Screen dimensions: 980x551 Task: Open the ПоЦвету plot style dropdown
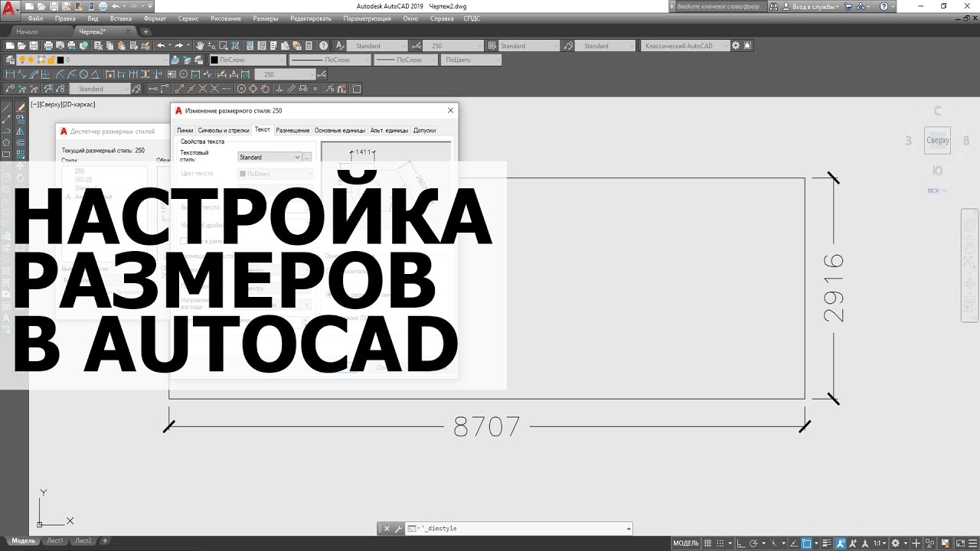[471, 60]
